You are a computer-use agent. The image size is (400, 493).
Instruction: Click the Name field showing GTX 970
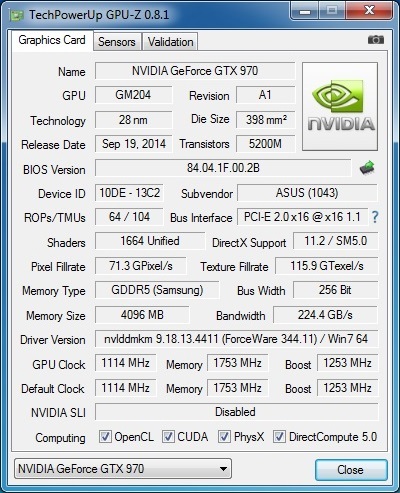coord(195,71)
